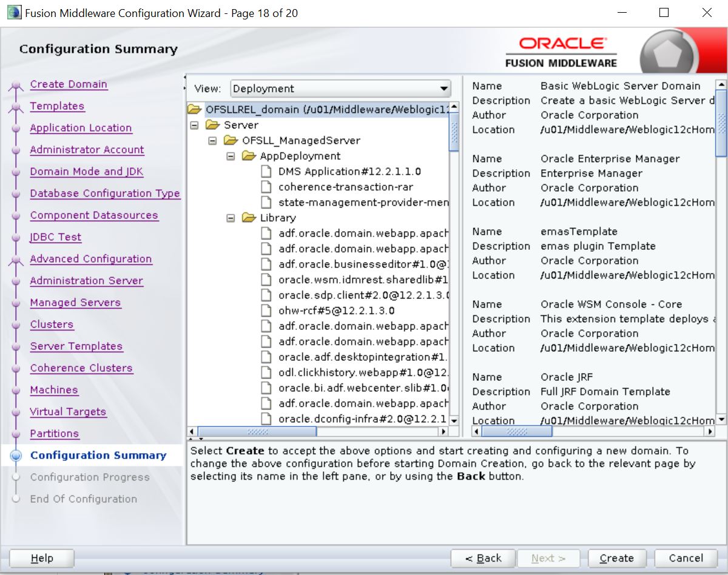
Task: Jump to Domain Mode and JDK
Action: (x=87, y=172)
